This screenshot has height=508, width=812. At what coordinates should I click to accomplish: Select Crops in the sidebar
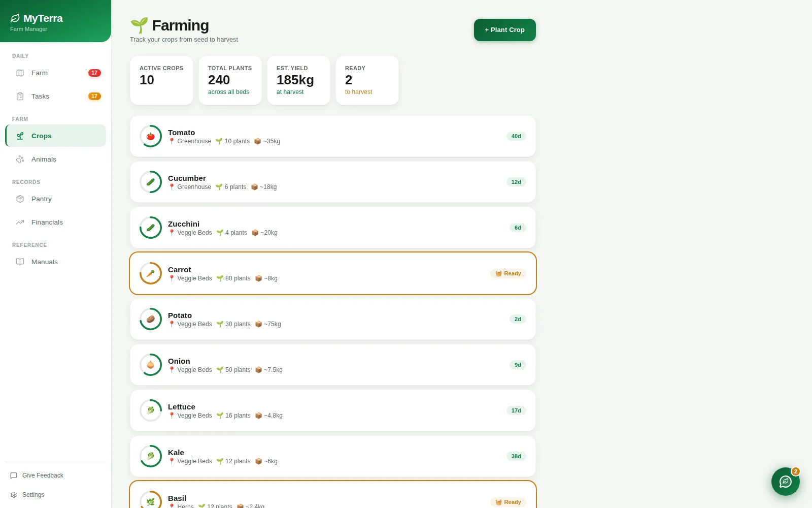tap(56, 136)
